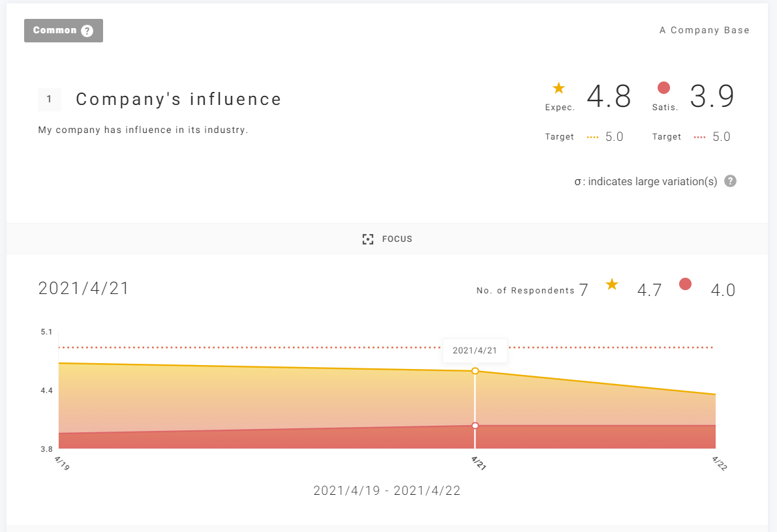The image size is (777, 532).
Task: Click the date range 2021/4/19 - 2021/4/22
Action: [387, 491]
